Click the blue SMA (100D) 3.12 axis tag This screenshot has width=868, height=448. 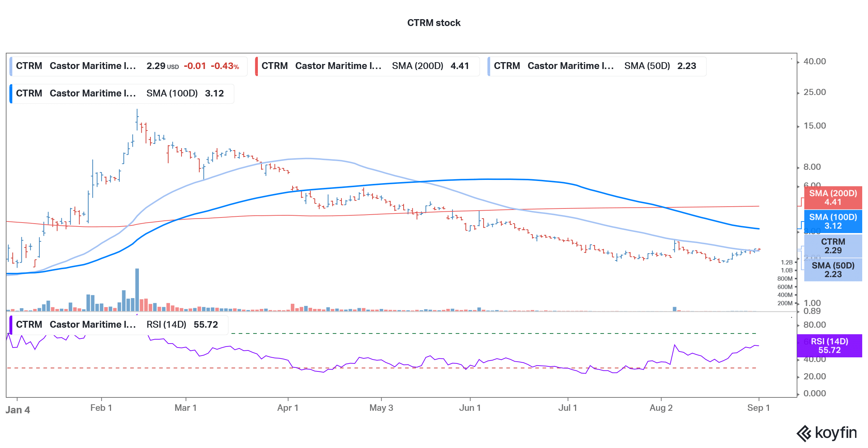pos(833,221)
